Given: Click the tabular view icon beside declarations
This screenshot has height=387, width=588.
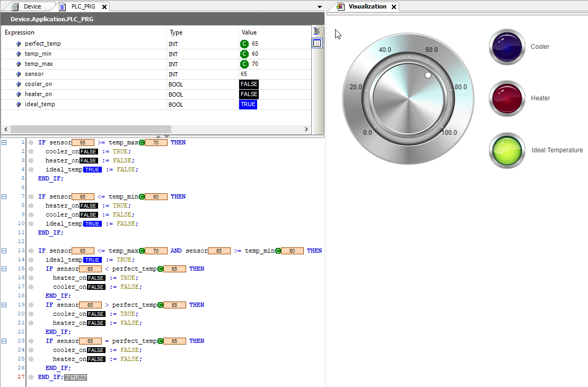Looking at the screenshot, I should 317,43.
